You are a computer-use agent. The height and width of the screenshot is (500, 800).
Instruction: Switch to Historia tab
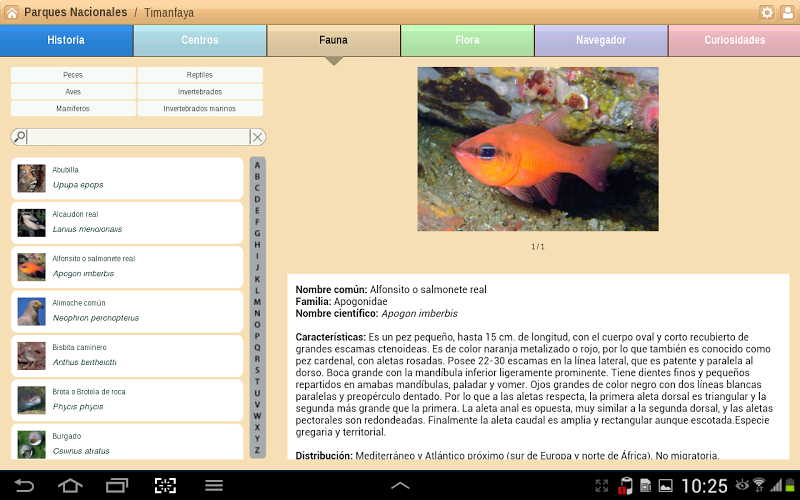click(x=66, y=40)
